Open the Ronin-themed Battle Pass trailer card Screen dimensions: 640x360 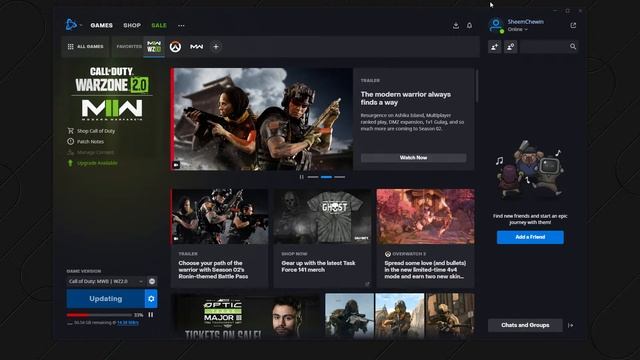pos(220,238)
